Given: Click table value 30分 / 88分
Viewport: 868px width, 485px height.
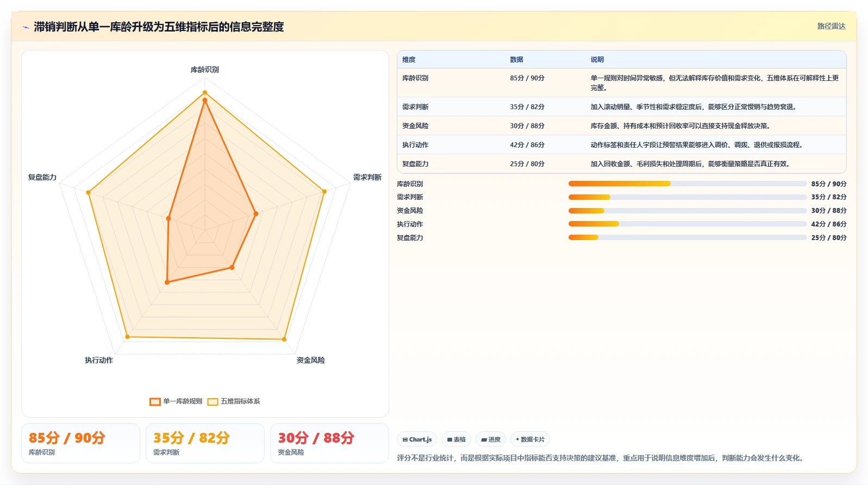Looking at the screenshot, I should 527,126.
